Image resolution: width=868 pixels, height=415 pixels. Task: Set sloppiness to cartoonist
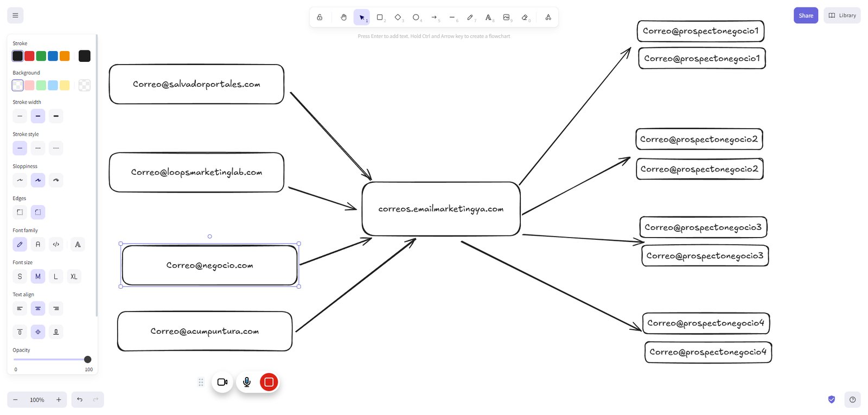click(56, 180)
